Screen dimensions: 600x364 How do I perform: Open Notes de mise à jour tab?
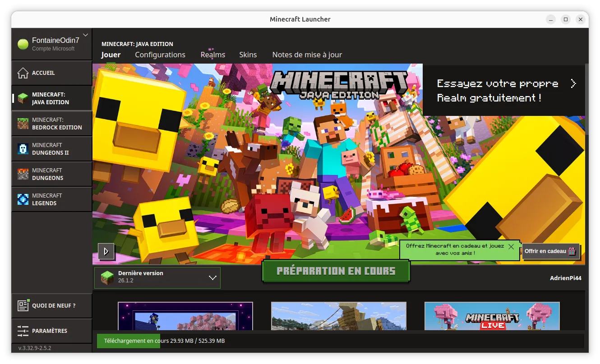click(307, 55)
